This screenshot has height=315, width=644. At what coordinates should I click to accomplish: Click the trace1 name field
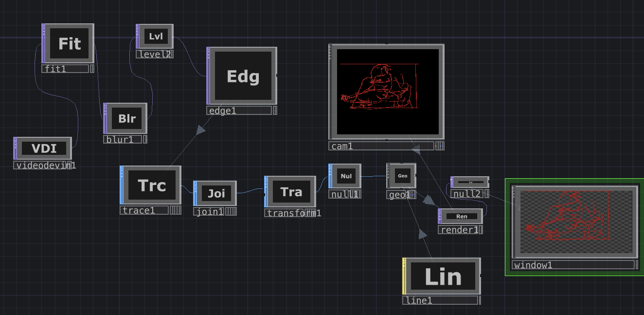(x=144, y=210)
